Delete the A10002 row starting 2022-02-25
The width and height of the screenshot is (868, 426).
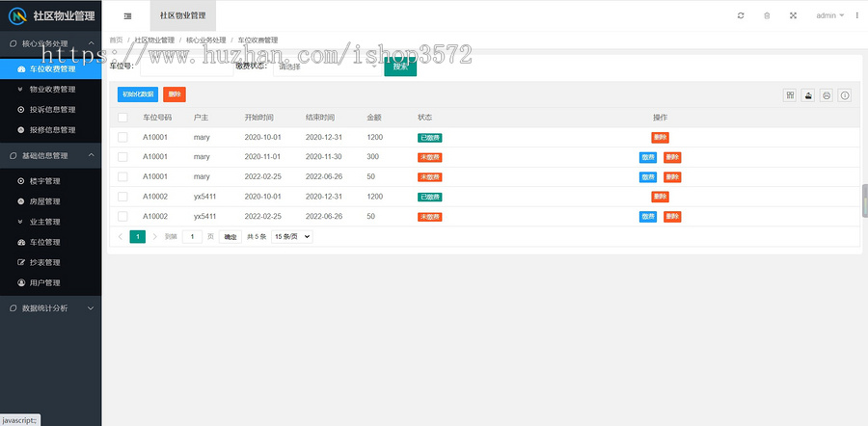point(672,217)
